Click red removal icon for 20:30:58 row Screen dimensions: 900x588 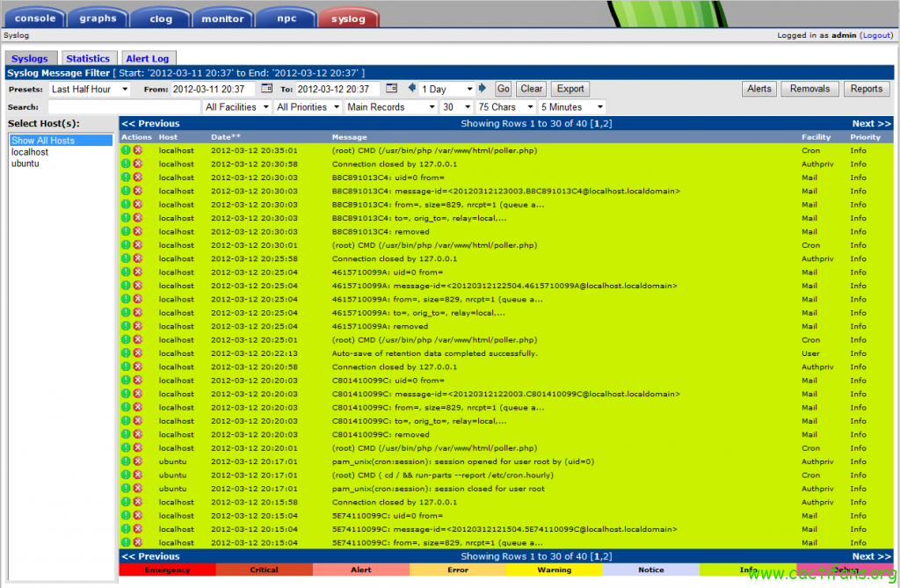[138, 163]
